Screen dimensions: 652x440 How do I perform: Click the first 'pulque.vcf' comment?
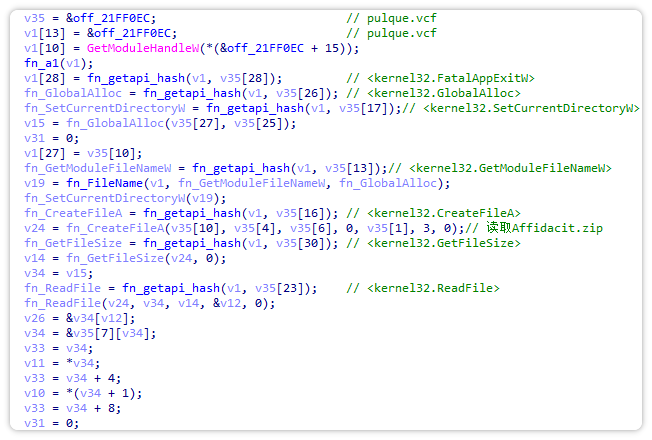pyautogui.click(x=391, y=18)
